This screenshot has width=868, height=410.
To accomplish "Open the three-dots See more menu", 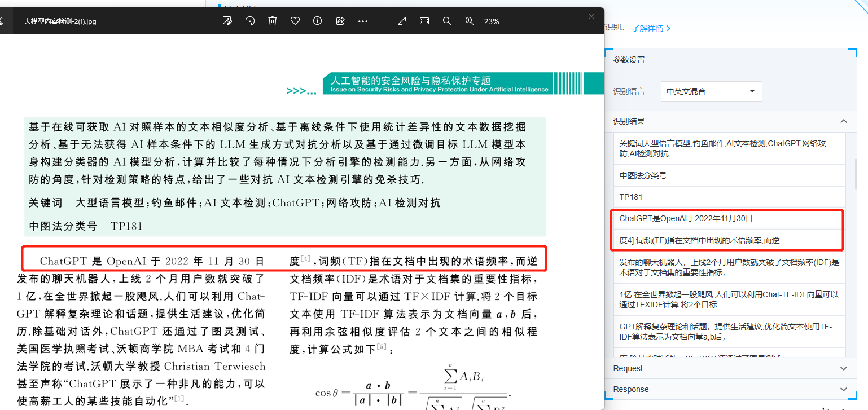I will 363,21.
